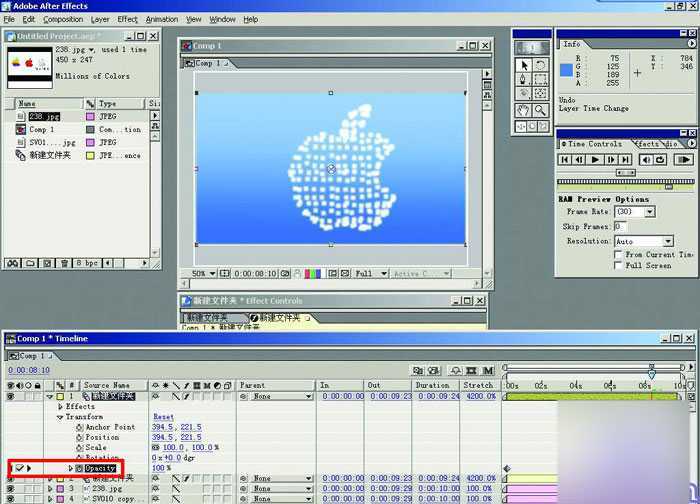This screenshot has height=504, width=700.
Task: Click the Reset link in Transform
Action: pos(163,417)
